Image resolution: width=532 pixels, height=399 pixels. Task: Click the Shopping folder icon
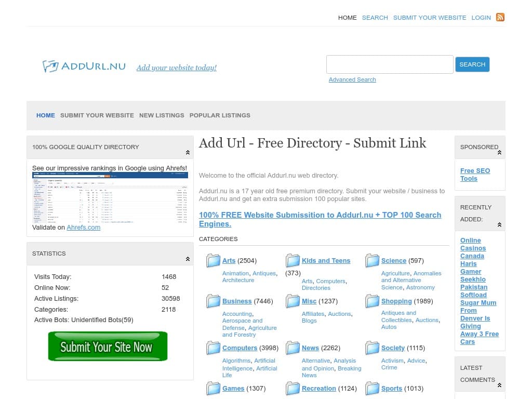[372, 301]
